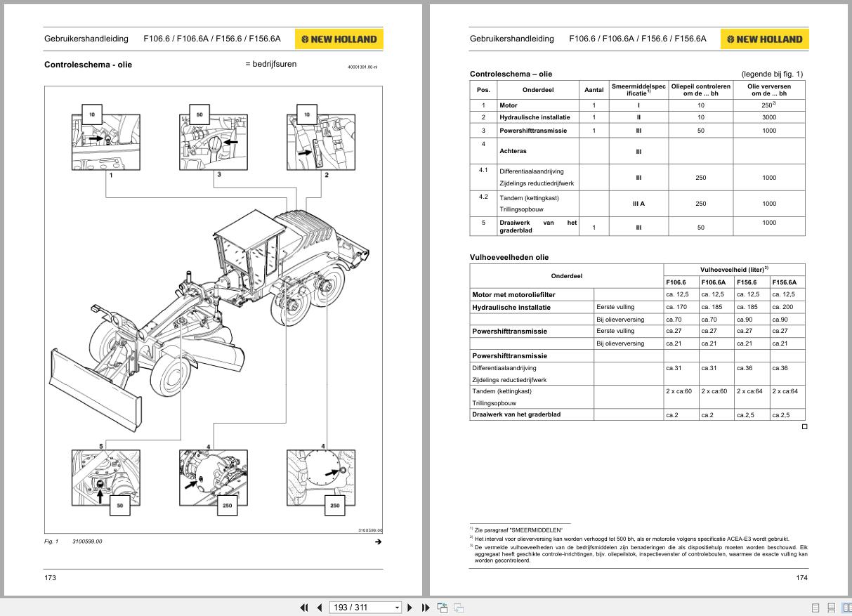The image size is (852, 616).
Task: Click the 'Vulhoeveelheid (liter)' header
Action: [x=734, y=270]
